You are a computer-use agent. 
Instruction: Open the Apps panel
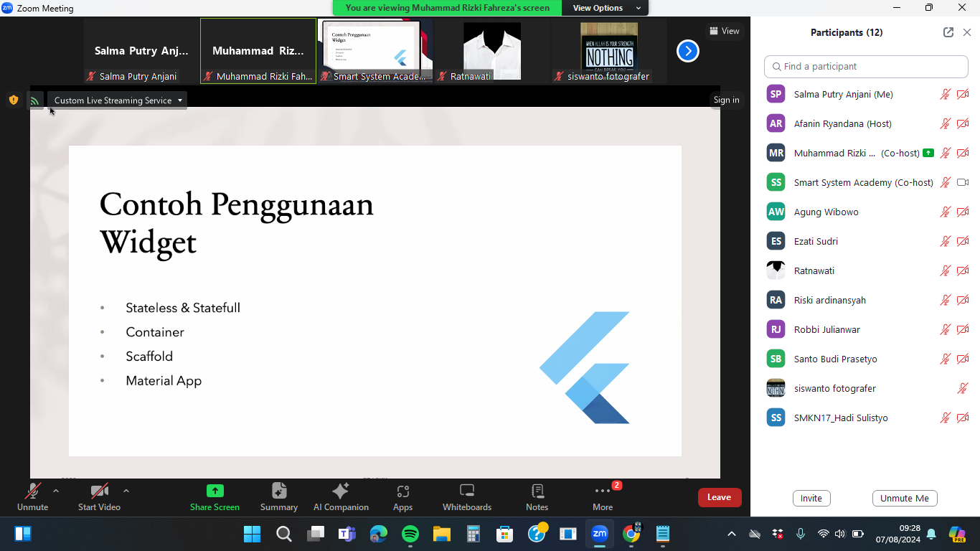(402, 497)
